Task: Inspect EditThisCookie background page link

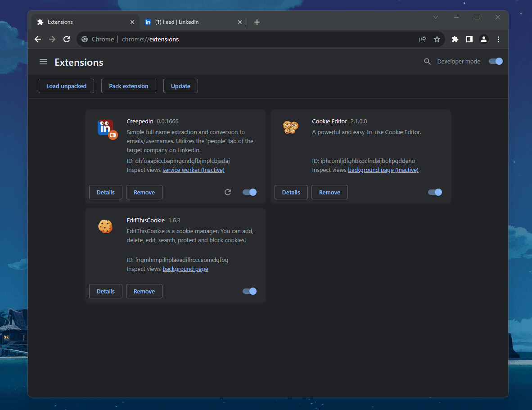Action: 185,269
